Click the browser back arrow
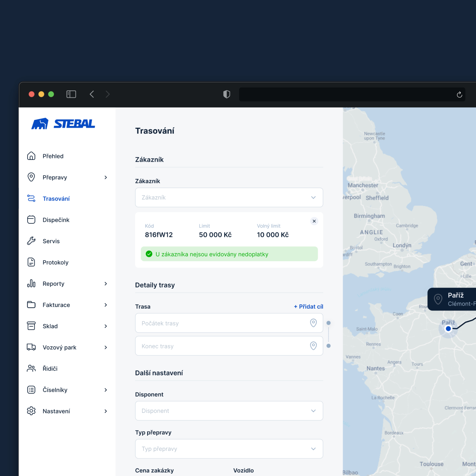 [x=92, y=94]
